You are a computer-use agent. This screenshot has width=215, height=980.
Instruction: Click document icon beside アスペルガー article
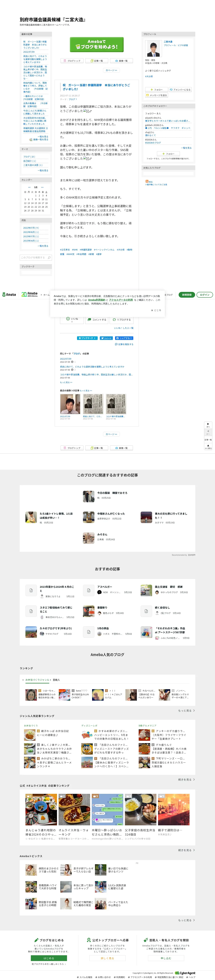89,590
